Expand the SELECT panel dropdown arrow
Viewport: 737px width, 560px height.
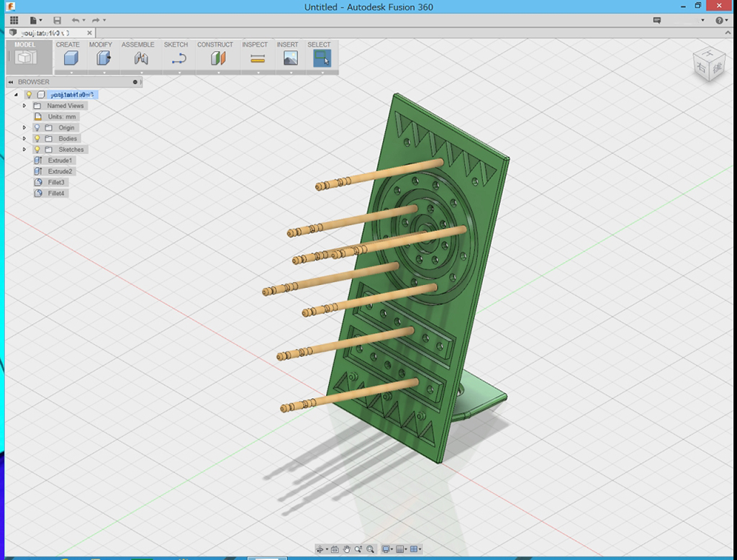pos(322,73)
